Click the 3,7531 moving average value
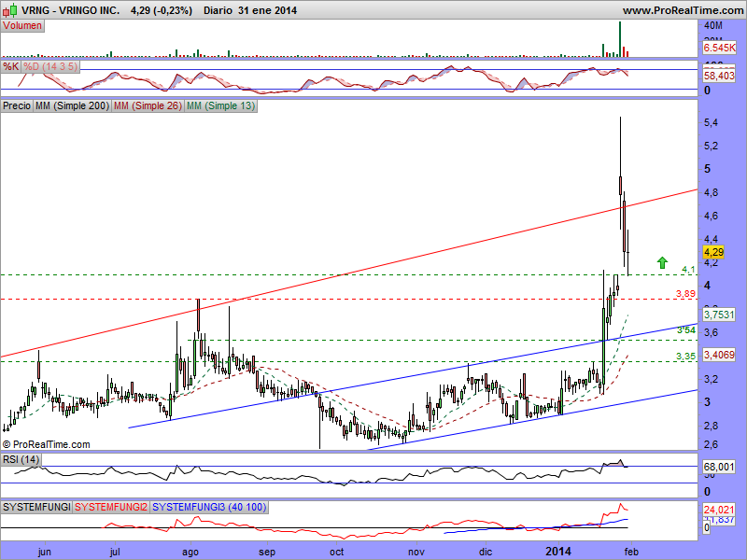Image resolution: width=747 pixels, height=560 pixels. pyautogui.click(x=719, y=315)
